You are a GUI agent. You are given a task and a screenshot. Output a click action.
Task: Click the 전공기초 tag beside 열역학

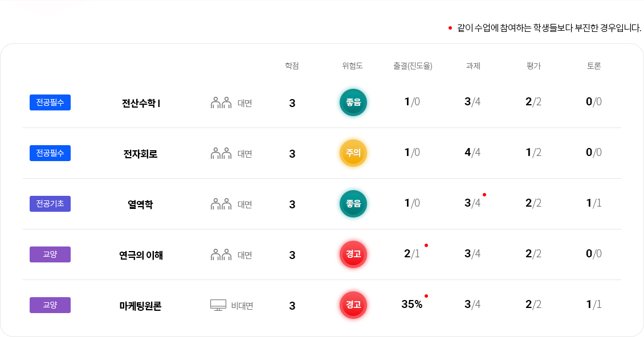[x=50, y=204]
